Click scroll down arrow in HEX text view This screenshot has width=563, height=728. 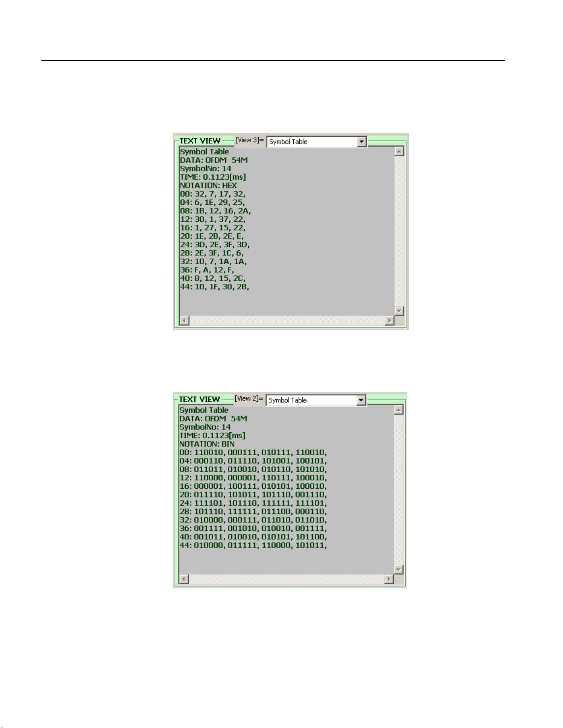coord(399,311)
